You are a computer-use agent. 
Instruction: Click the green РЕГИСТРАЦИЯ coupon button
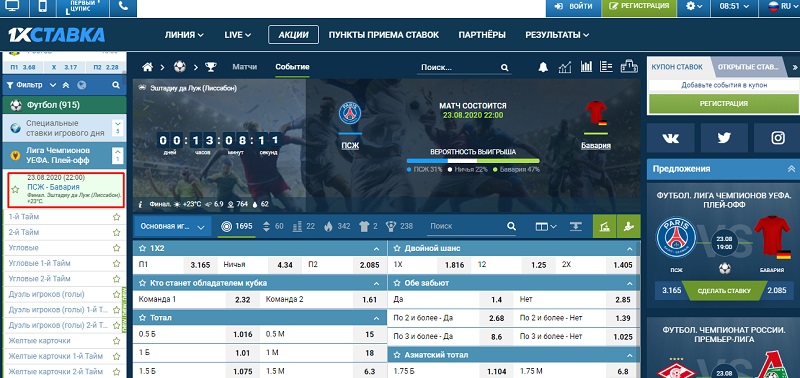tap(723, 104)
